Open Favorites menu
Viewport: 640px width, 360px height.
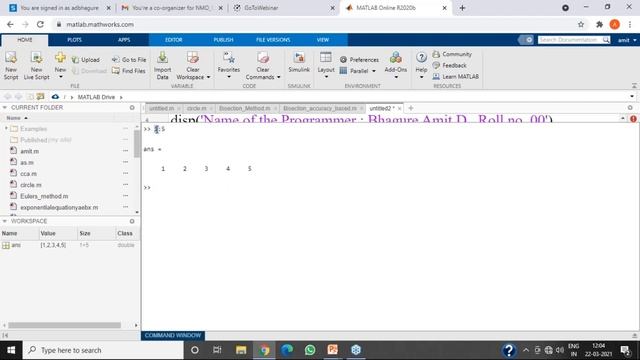229,65
